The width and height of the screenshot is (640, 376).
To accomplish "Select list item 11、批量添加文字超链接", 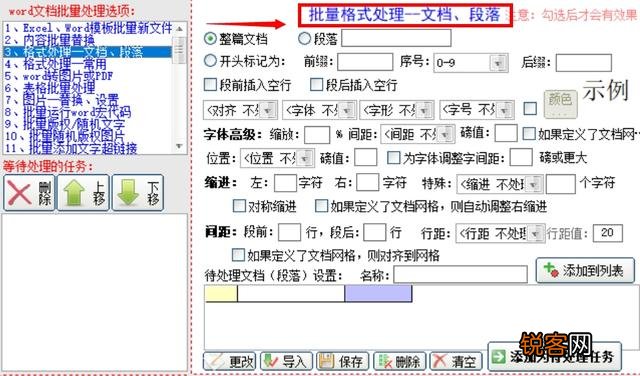I will (71, 148).
